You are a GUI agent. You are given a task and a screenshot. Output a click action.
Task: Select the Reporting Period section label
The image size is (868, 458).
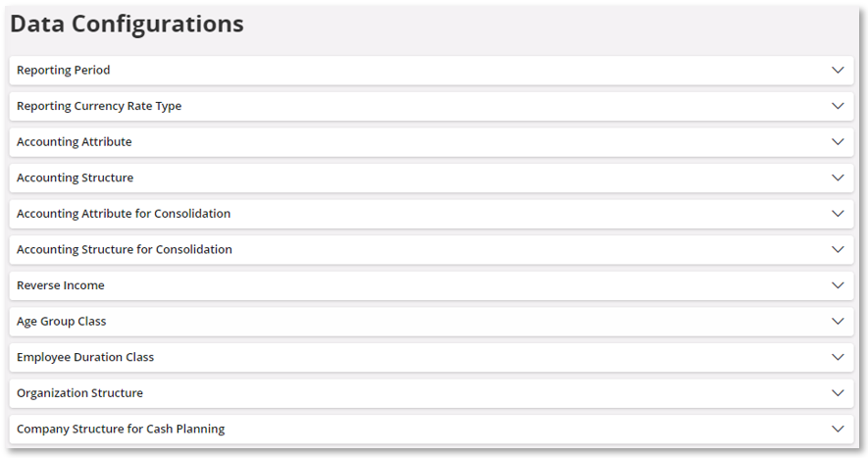(64, 71)
